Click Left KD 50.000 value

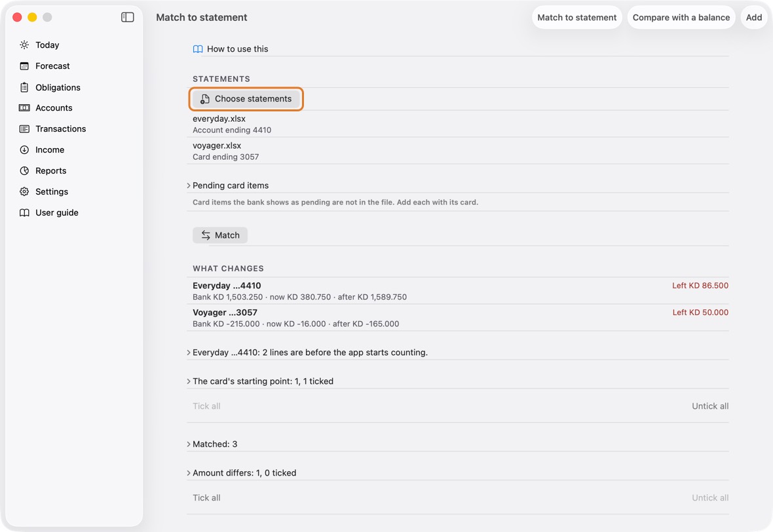pos(700,313)
